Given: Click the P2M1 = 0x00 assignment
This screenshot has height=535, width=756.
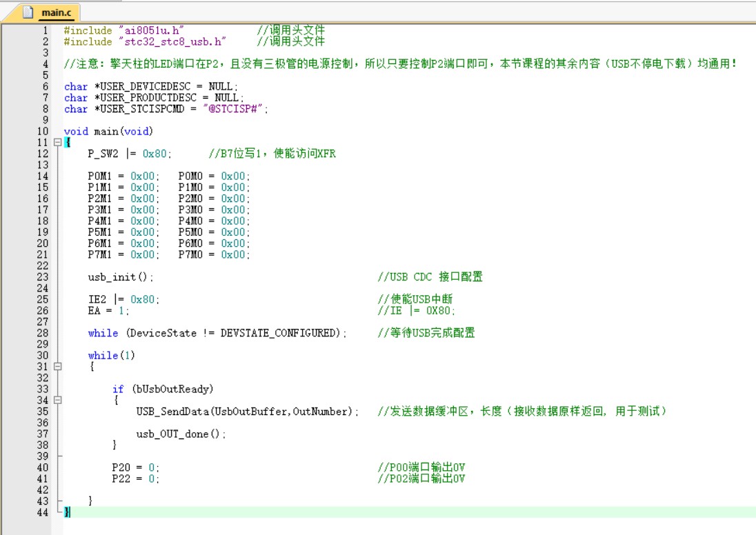Looking at the screenshot, I should (123, 199).
